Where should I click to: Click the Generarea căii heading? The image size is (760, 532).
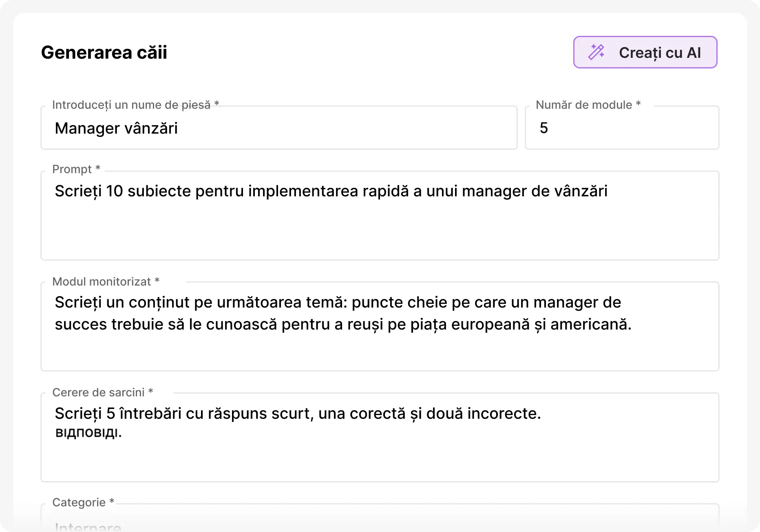[104, 53]
